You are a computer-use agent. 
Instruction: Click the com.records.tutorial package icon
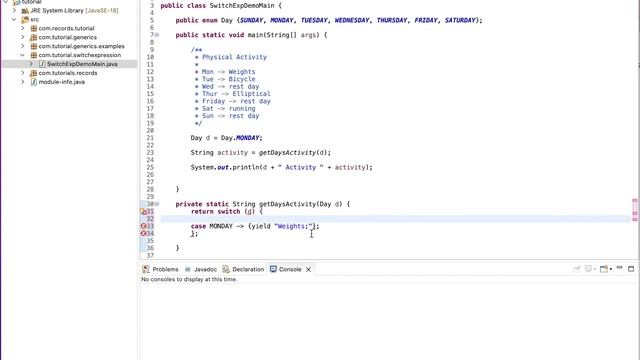pos(34,29)
